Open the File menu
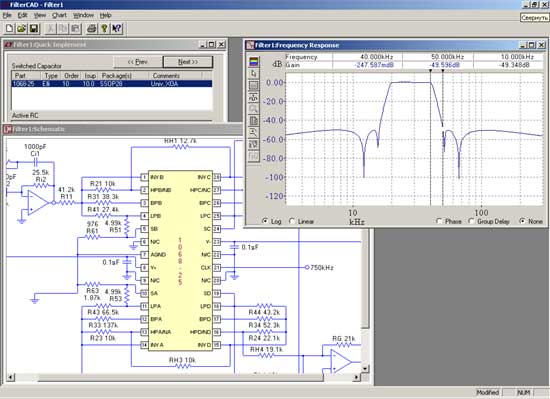 pos(7,15)
